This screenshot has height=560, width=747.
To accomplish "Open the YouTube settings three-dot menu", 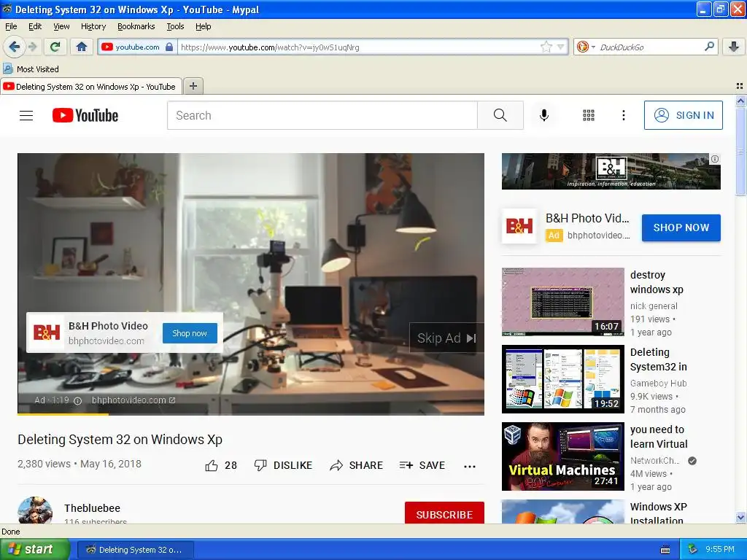I will click(623, 115).
